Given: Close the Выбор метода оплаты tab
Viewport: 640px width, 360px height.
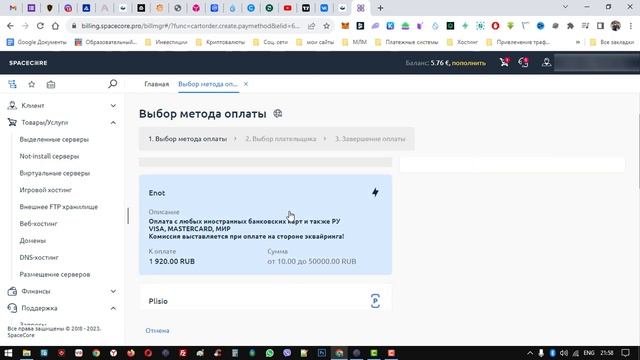Looking at the screenshot, I should pyautogui.click(x=246, y=84).
